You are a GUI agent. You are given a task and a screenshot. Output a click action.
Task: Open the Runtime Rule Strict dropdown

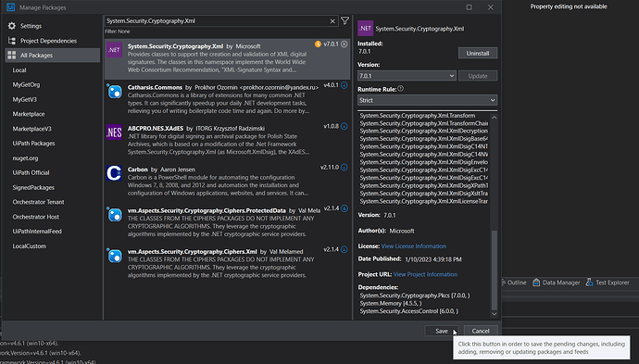point(427,100)
